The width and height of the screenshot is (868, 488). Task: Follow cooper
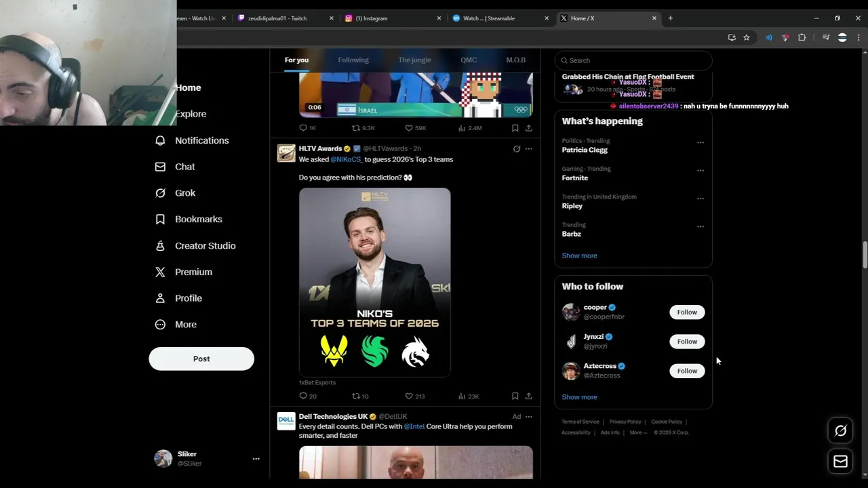pyautogui.click(x=687, y=312)
